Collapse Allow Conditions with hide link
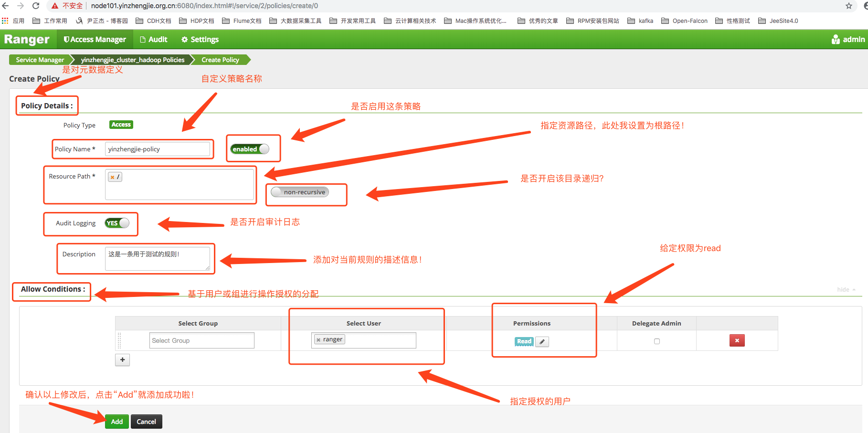The height and width of the screenshot is (433, 868). point(846,289)
